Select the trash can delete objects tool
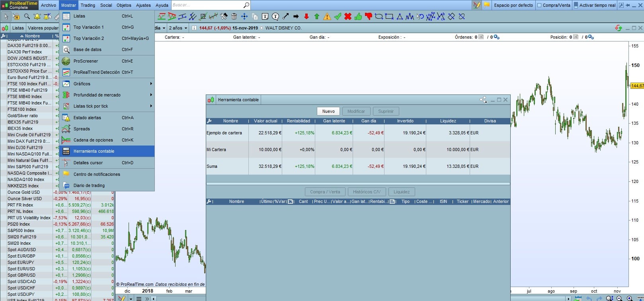 [x=234, y=16]
